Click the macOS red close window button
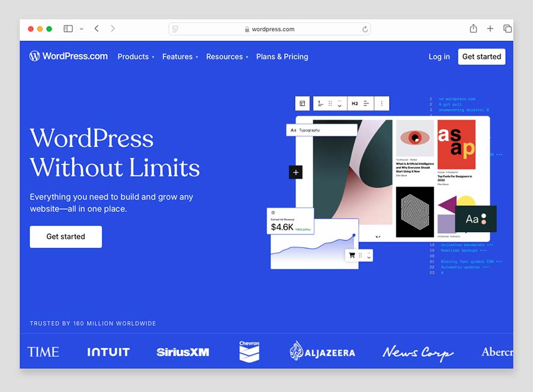533x392 pixels. (31, 29)
